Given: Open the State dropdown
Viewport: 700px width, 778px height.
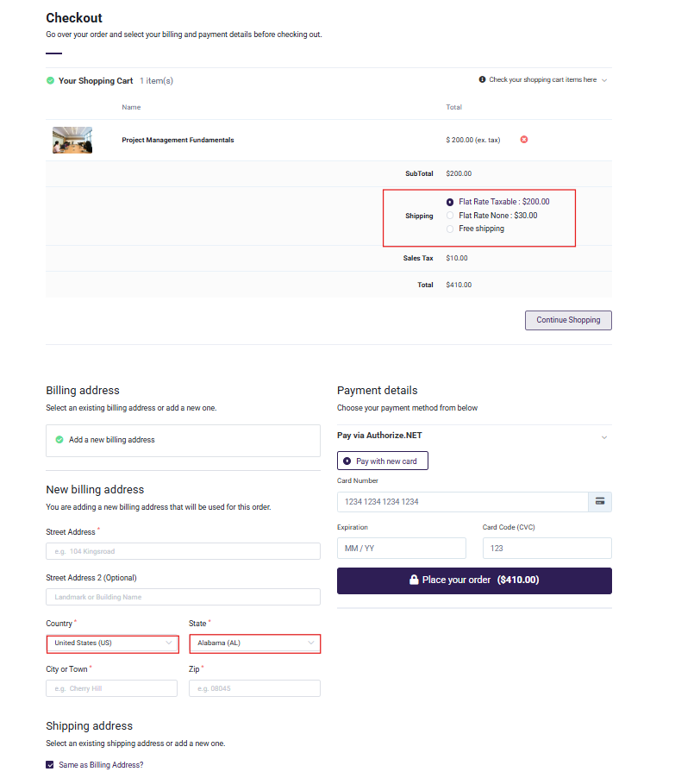Looking at the screenshot, I should (x=255, y=643).
